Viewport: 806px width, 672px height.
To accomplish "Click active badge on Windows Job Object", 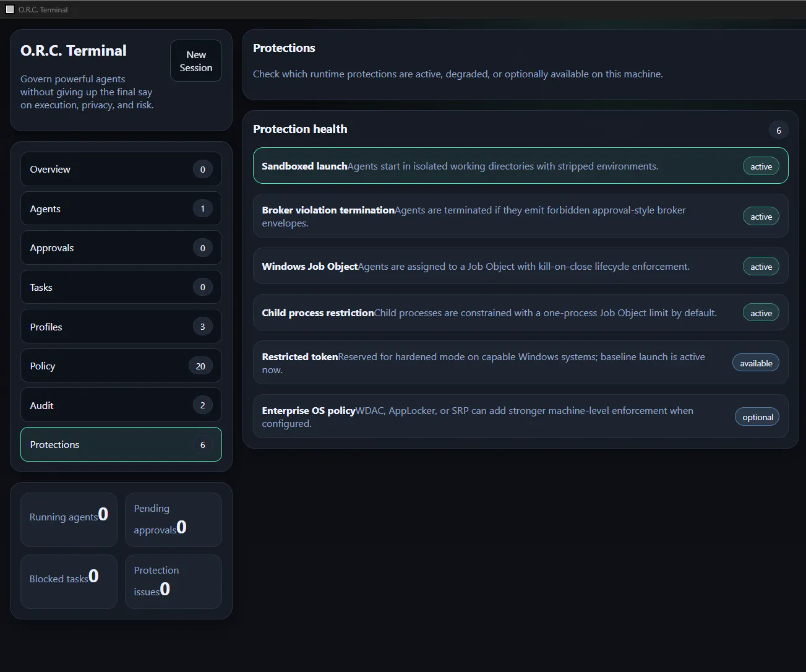I will (761, 267).
